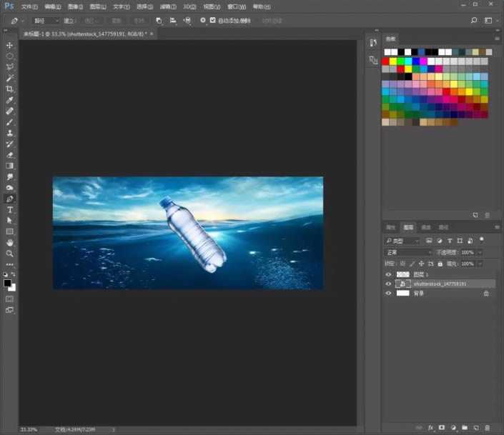
Task: Click the foreground color black square
Action: point(8,283)
